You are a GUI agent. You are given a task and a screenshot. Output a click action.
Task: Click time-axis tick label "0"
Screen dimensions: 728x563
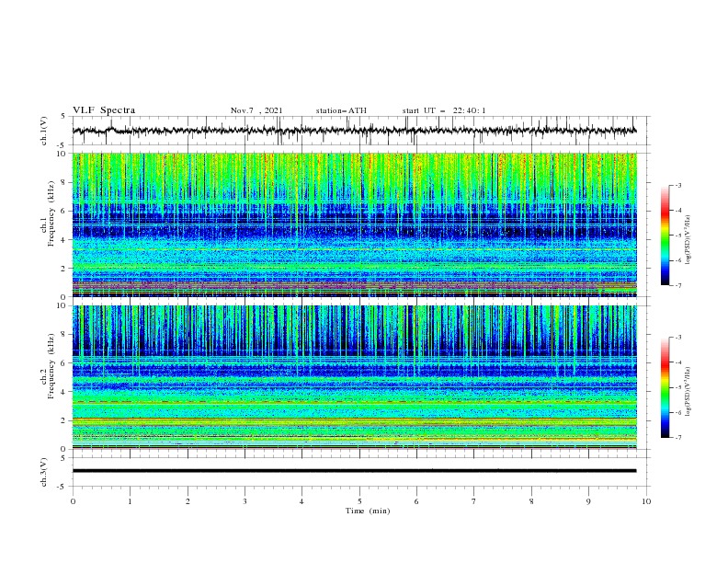point(73,501)
